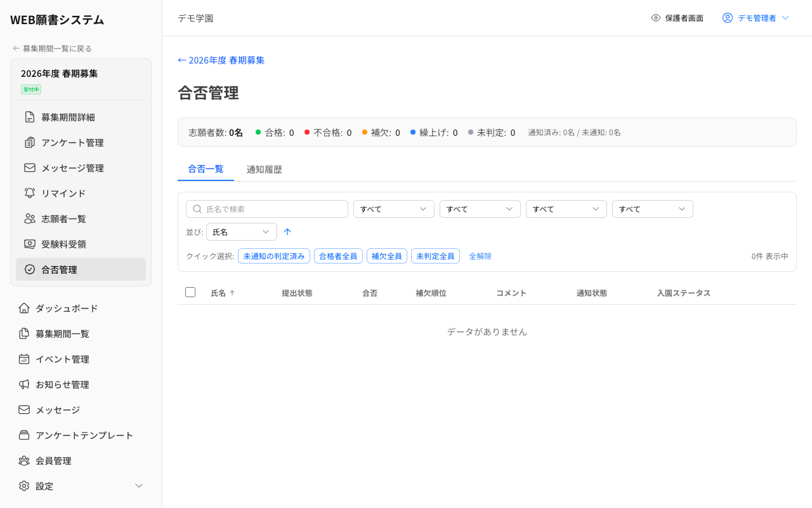Click the 合否 column header

tap(370, 293)
